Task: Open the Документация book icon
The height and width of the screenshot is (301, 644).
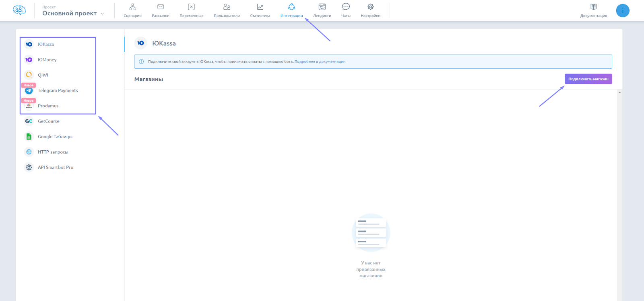Action: point(594,7)
